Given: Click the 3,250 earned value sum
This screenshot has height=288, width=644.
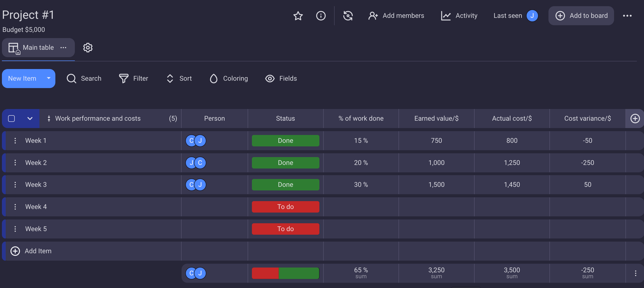Looking at the screenshot, I should (x=436, y=273).
